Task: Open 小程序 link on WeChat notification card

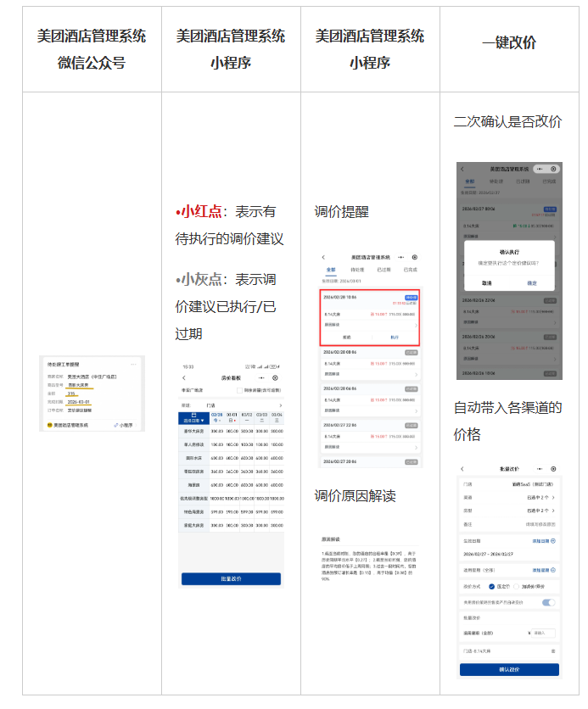Action: [124, 426]
